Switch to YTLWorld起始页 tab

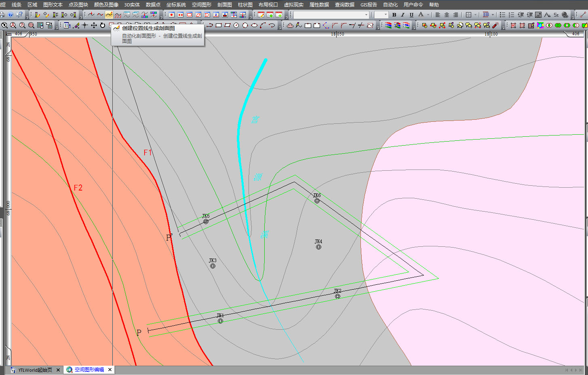[x=35, y=370]
